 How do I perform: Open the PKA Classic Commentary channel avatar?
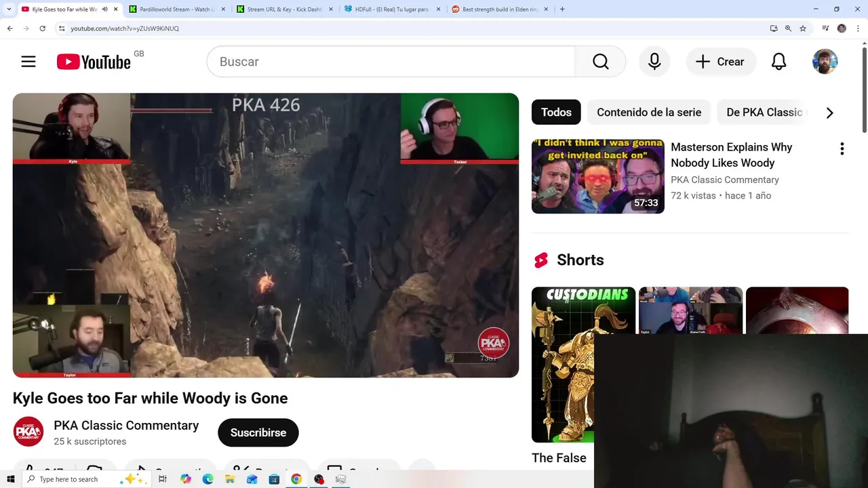[x=28, y=432]
